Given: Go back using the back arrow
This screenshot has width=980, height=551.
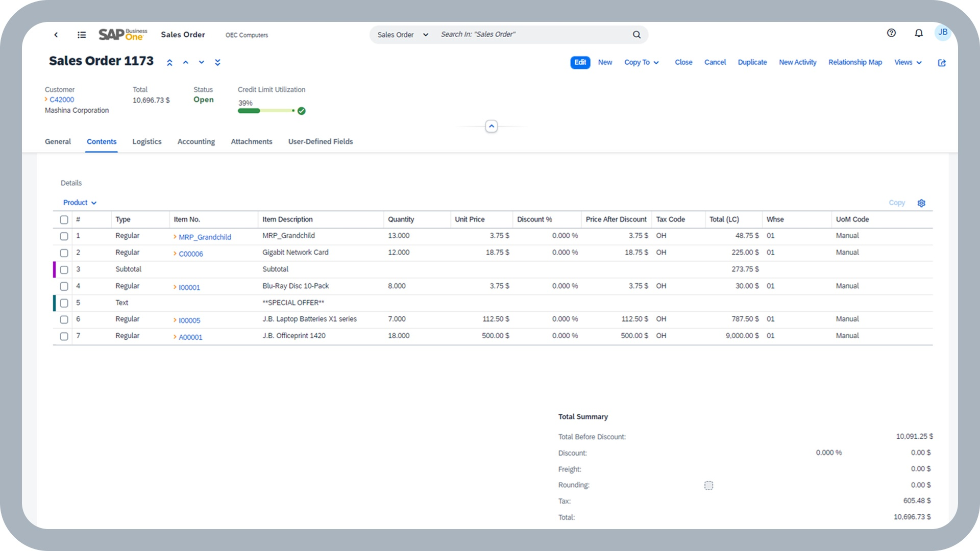Looking at the screenshot, I should point(56,35).
